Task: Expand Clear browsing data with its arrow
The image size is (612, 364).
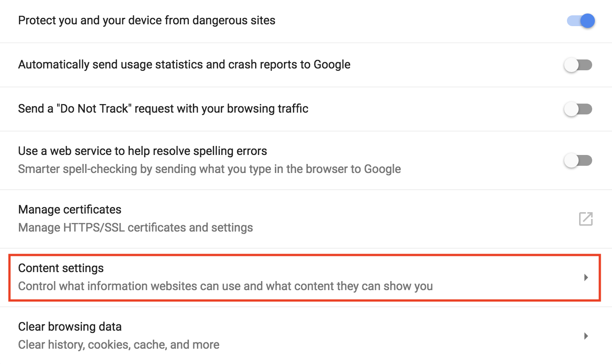Action: [x=586, y=336]
